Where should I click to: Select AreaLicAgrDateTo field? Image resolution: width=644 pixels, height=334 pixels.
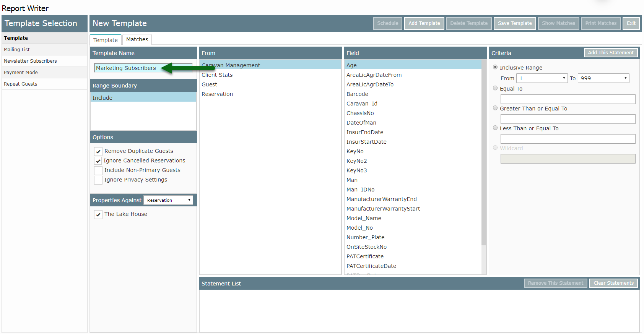(413, 84)
